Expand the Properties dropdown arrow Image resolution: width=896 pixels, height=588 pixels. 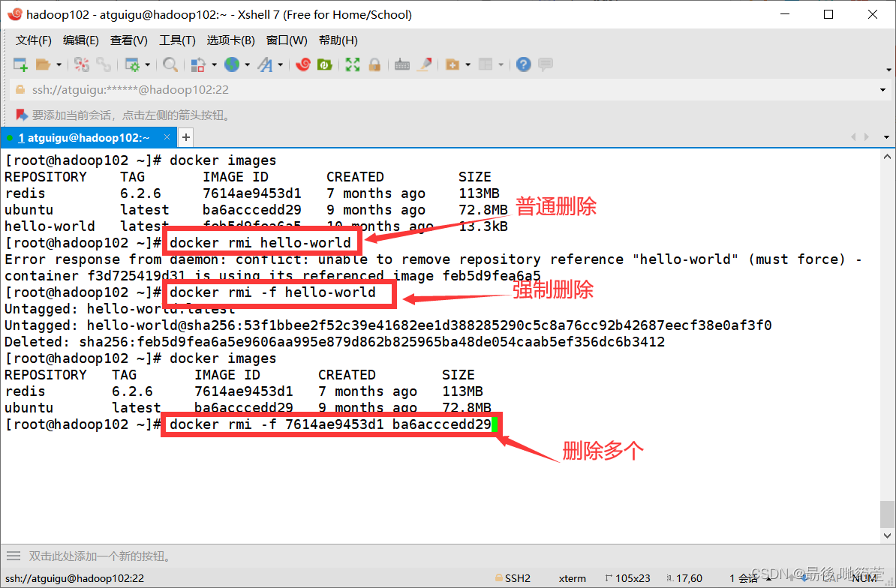point(147,64)
